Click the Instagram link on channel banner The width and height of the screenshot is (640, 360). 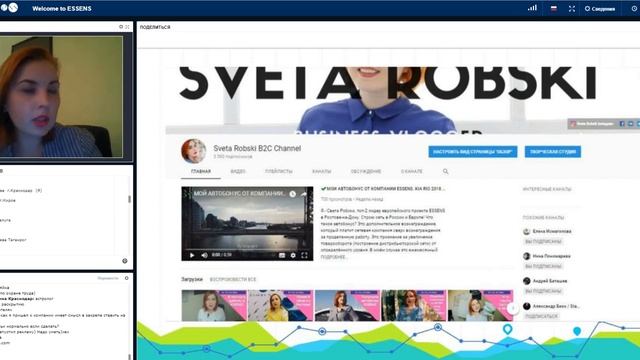tap(592, 124)
